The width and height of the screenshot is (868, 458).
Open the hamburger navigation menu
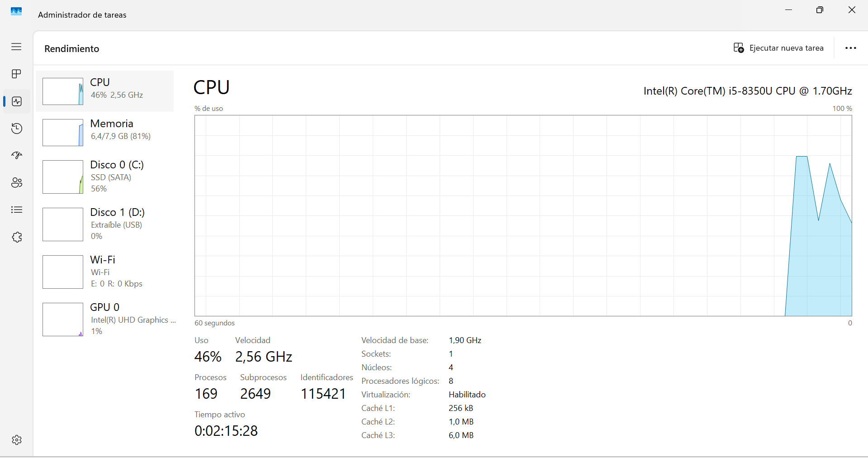[16, 47]
